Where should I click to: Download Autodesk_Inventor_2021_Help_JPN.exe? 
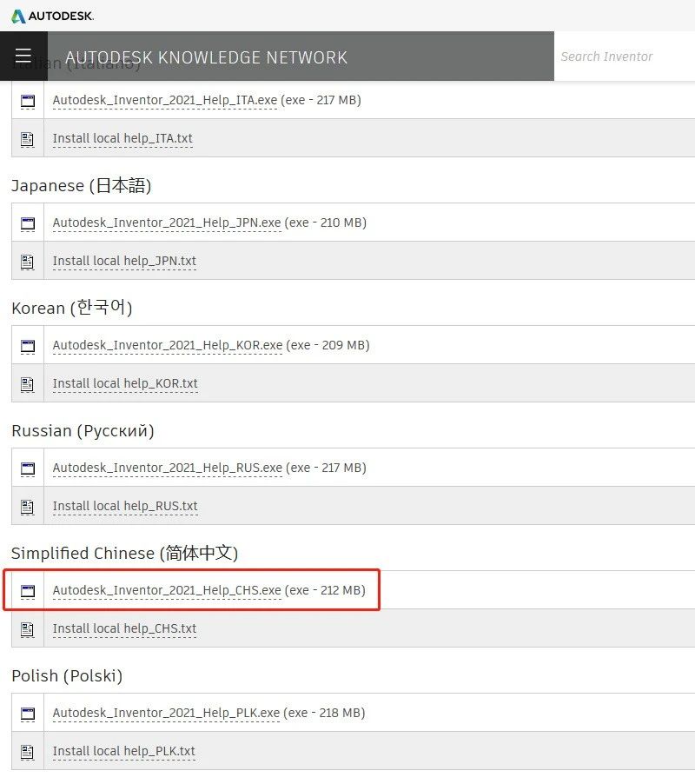pyautogui.click(x=167, y=223)
